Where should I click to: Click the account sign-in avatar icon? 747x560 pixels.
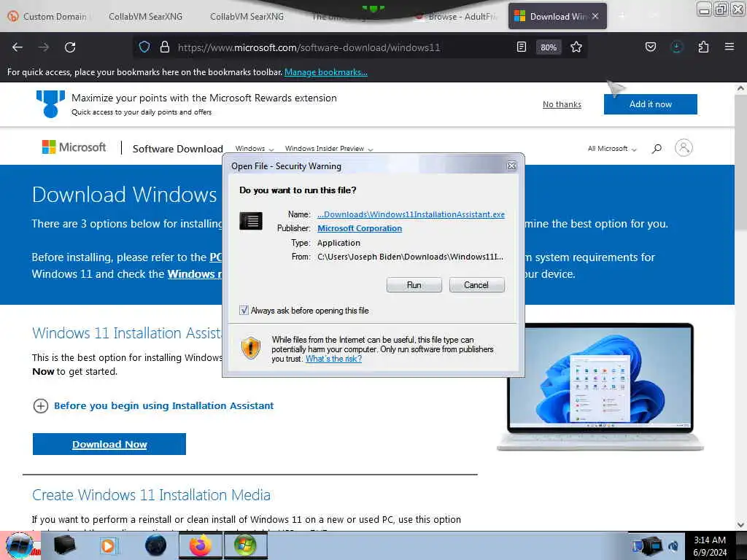pos(684,147)
